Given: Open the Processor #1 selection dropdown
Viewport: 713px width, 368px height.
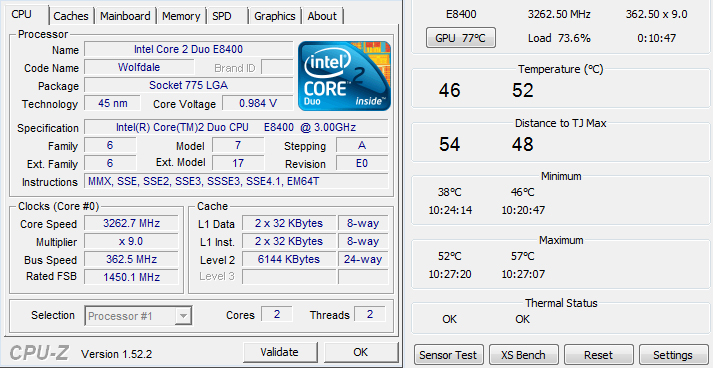Looking at the screenshot, I should [138, 316].
